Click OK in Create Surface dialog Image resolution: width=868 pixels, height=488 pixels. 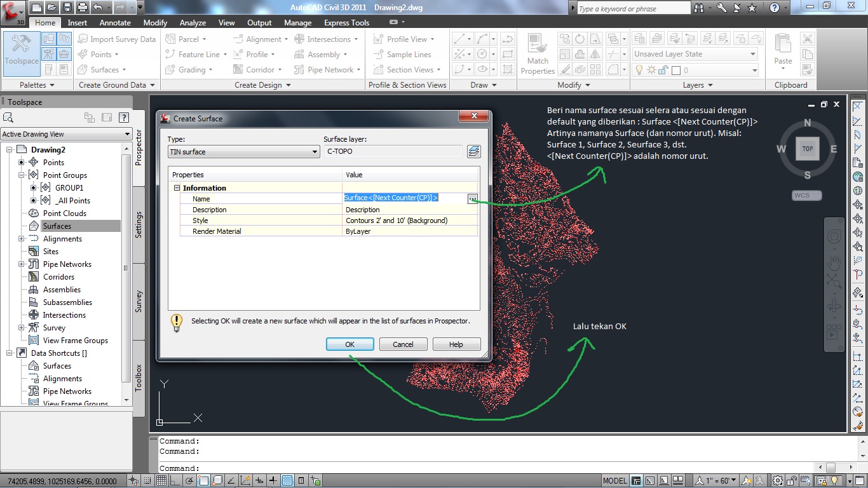[349, 344]
